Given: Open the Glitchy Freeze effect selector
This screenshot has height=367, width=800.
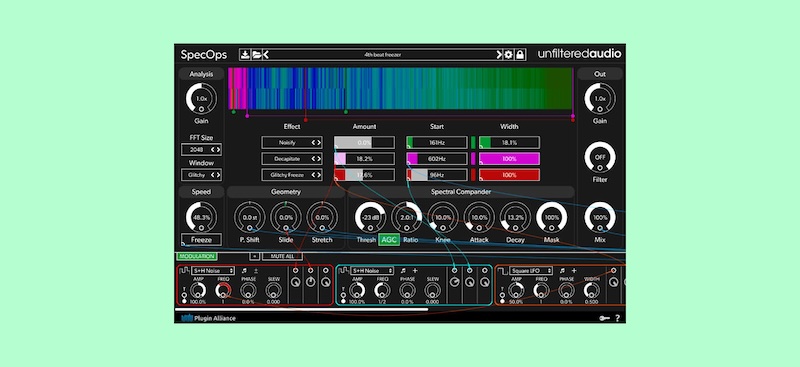Looking at the screenshot, I should click(292, 175).
